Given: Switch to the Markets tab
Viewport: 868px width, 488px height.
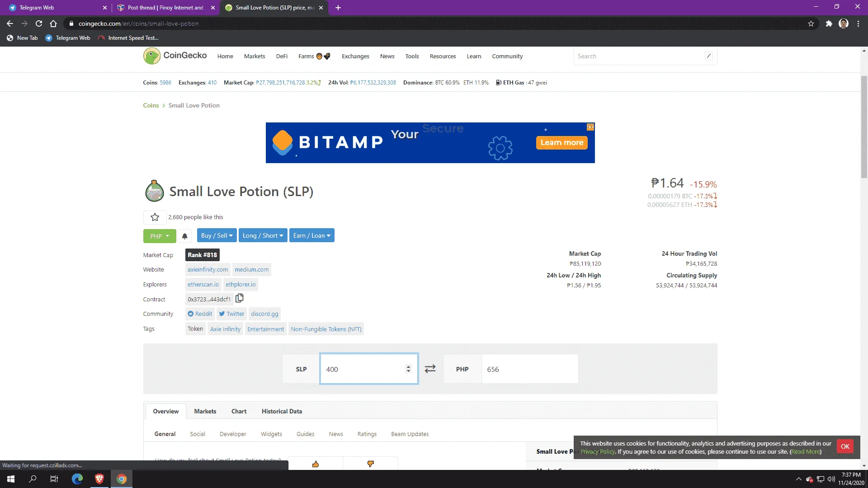Looking at the screenshot, I should [x=205, y=411].
